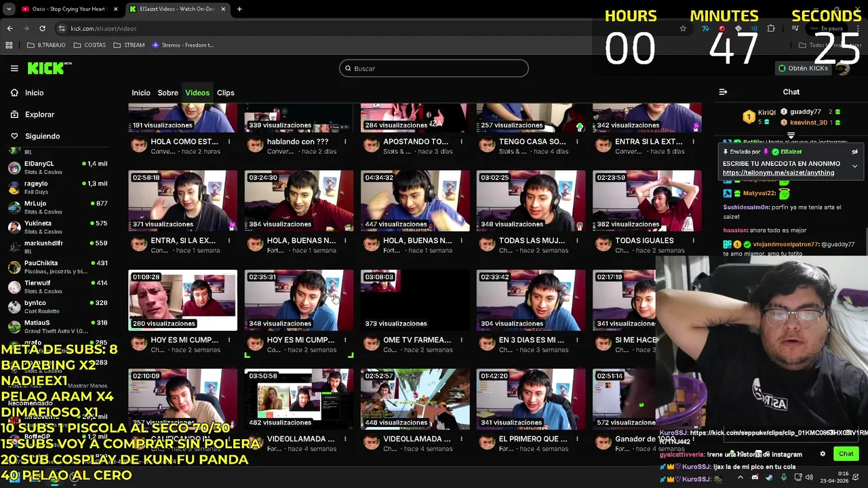Open the Chrome apps grid shortcut
868x488 pixels.
[9, 45]
